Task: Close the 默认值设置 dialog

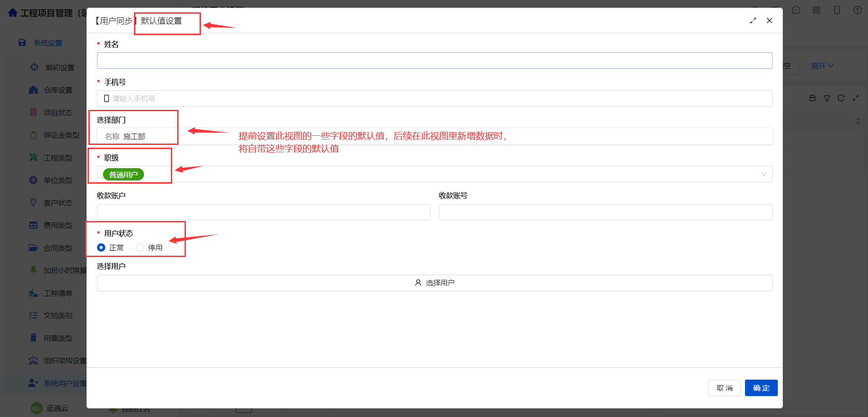Action: pyautogui.click(x=770, y=21)
